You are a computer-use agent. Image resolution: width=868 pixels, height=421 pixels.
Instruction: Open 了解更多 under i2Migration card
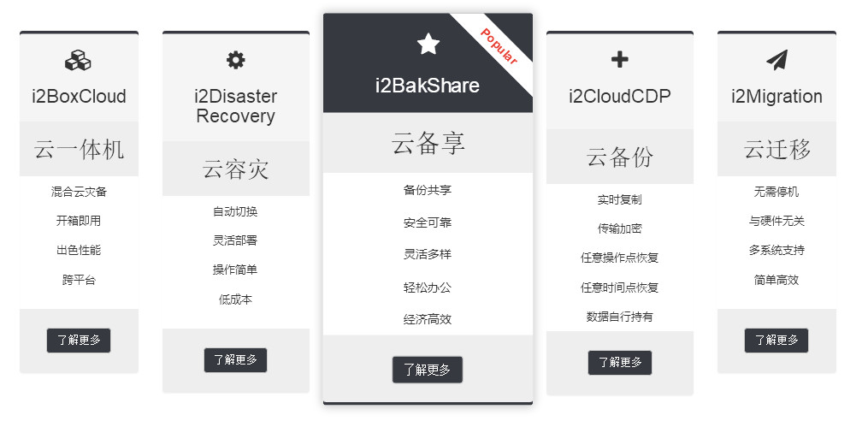coord(776,340)
